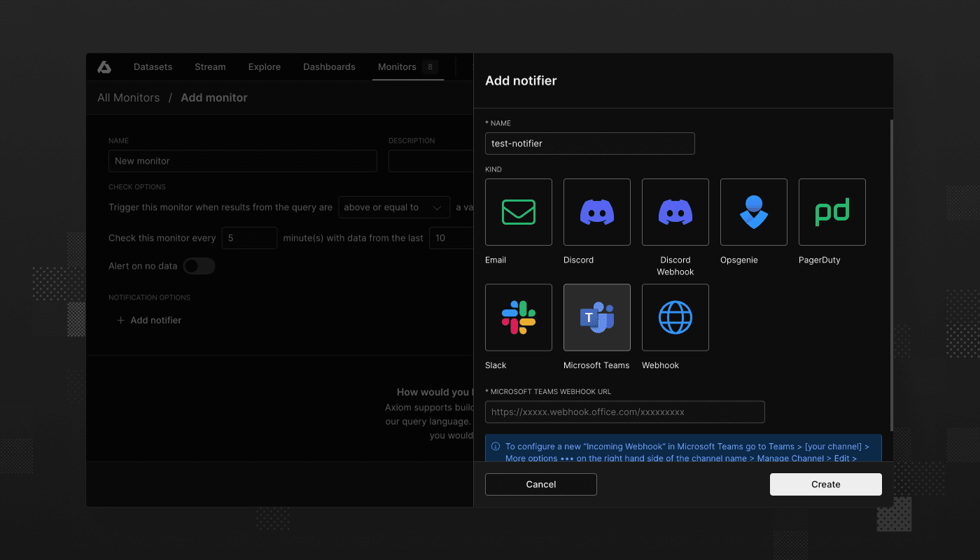The image size is (980, 560).
Task: Go to the Stream section
Action: pos(210,66)
